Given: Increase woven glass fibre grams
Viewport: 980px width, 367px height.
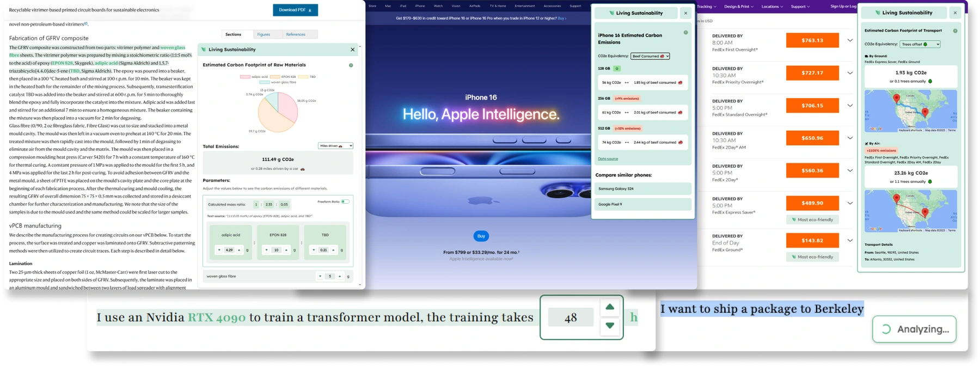Looking at the screenshot, I should (340, 277).
